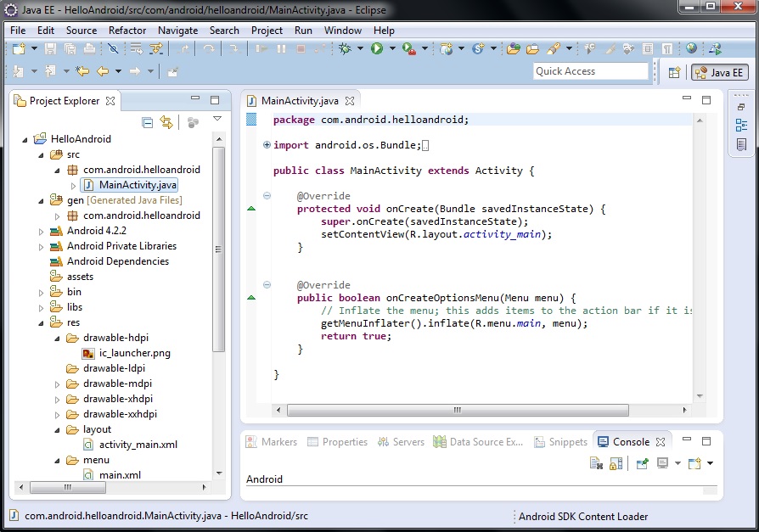Image resolution: width=759 pixels, height=532 pixels.
Task: Toggle Link with Editor in Project Explorer
Action: (x=166, y=122)
